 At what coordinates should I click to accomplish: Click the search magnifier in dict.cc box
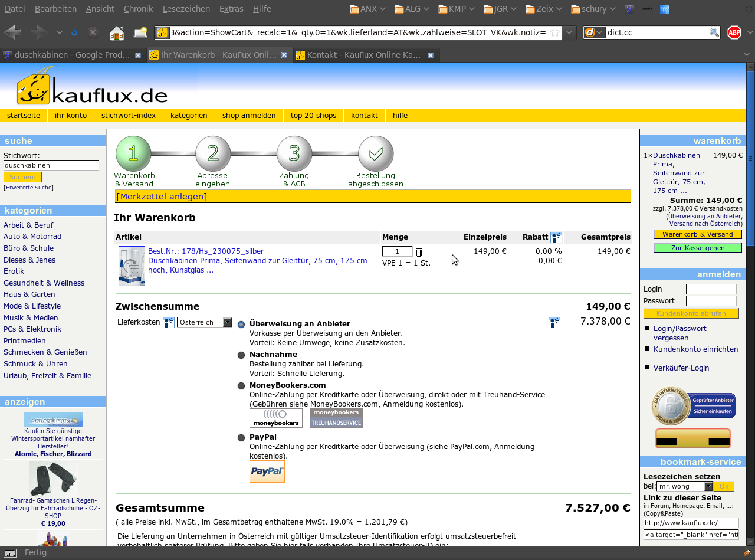click(714, 32)
